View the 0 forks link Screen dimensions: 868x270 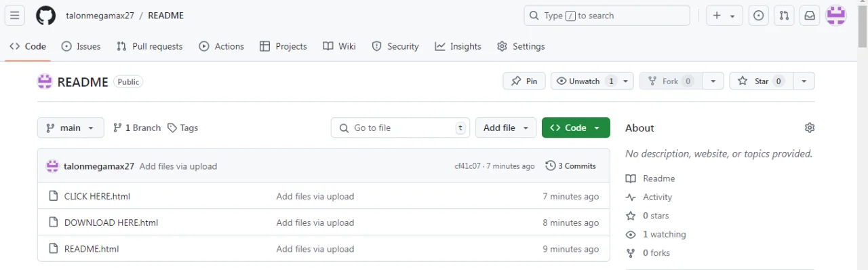click(648, 253)
